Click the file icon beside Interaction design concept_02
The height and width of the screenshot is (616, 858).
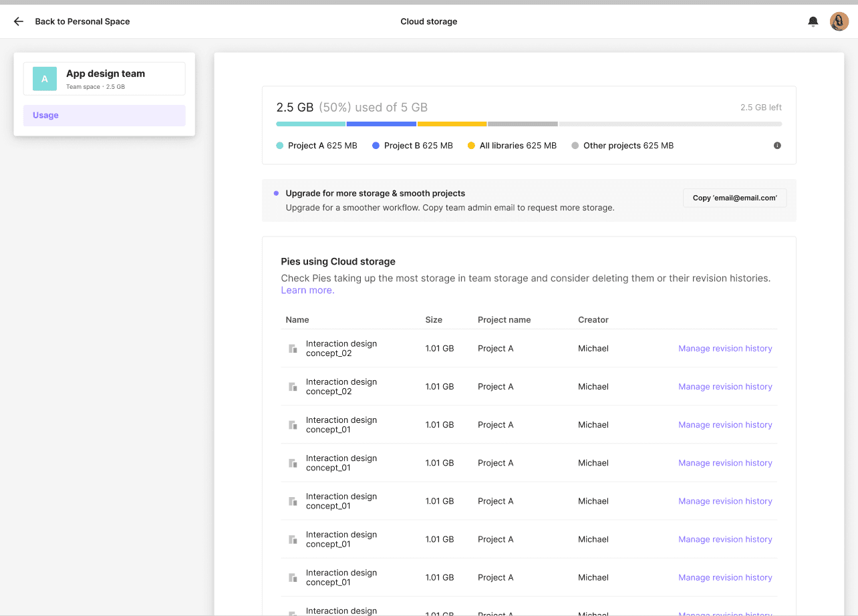click(x=292, y=348)
